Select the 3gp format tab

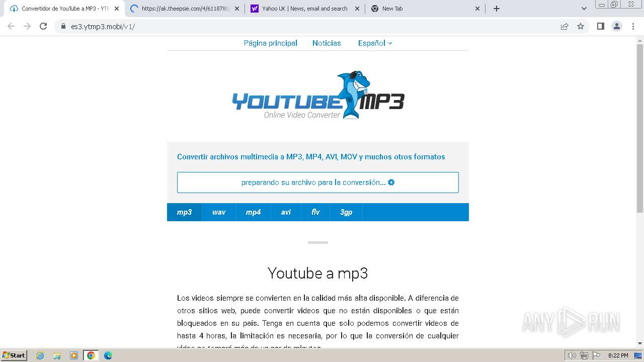click(346, 212)
